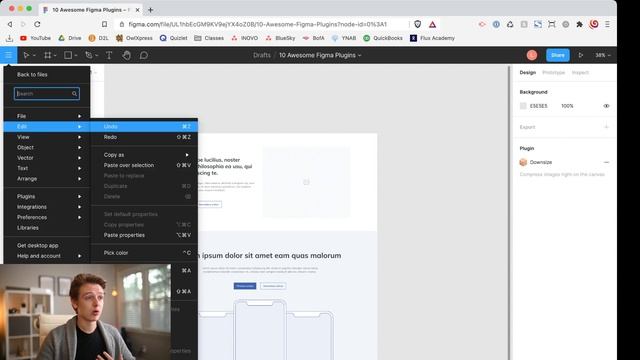This screenshot has width=640, height=360.
Task: Select the Frame tool
Action: tap(47, 55)
